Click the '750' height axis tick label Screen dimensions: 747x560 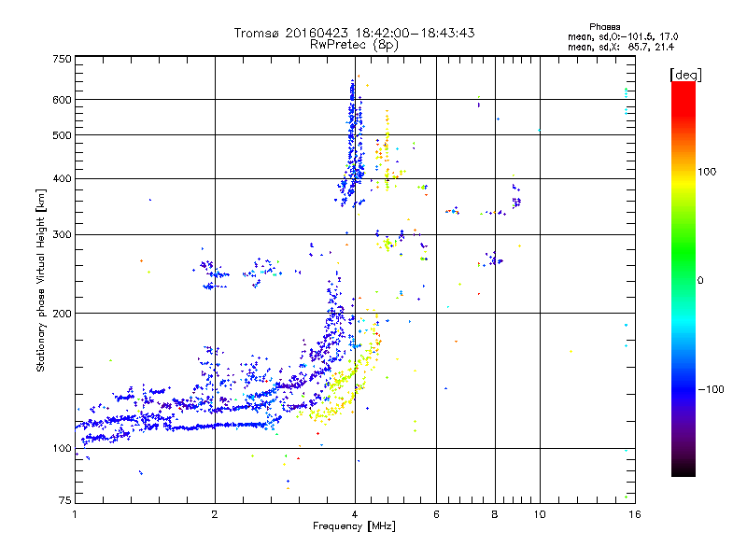pyautogui.click(x=62, y=59)
